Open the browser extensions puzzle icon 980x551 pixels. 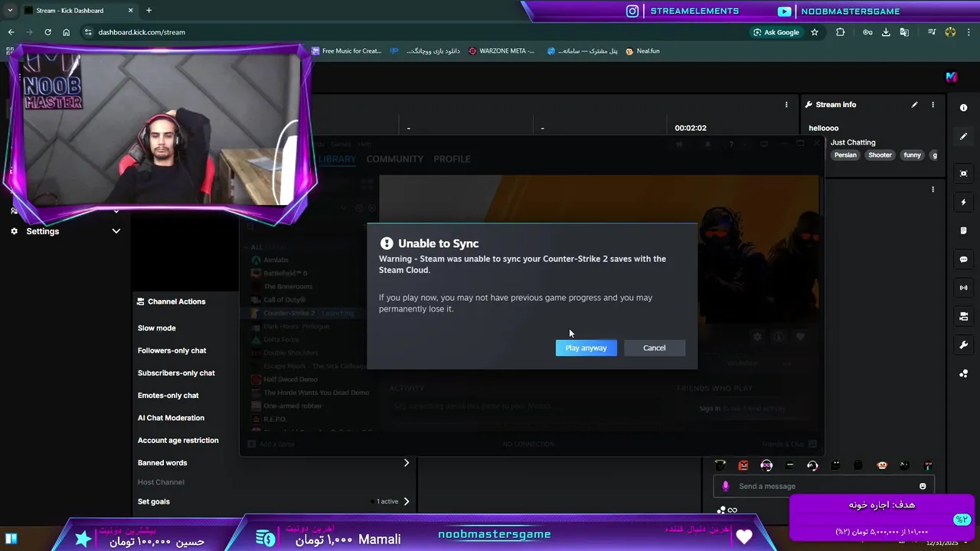pyautogui.click(x=841, y=32)
